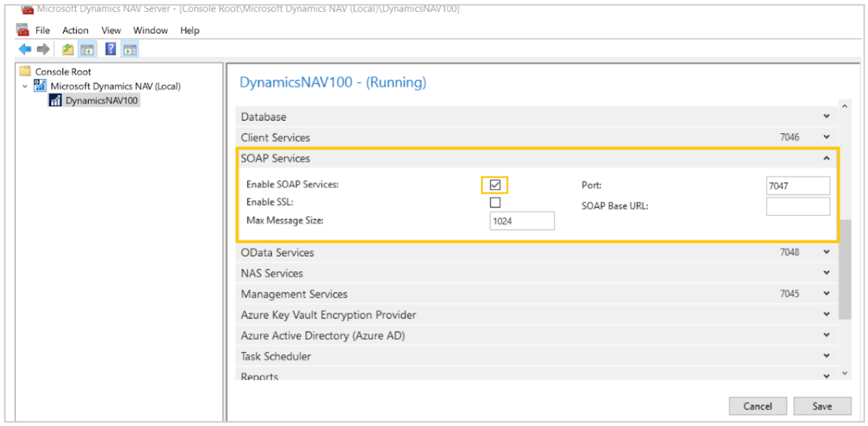Open the View menu
This screenshot has height=426, width=868.
click(x=111, y=30)
